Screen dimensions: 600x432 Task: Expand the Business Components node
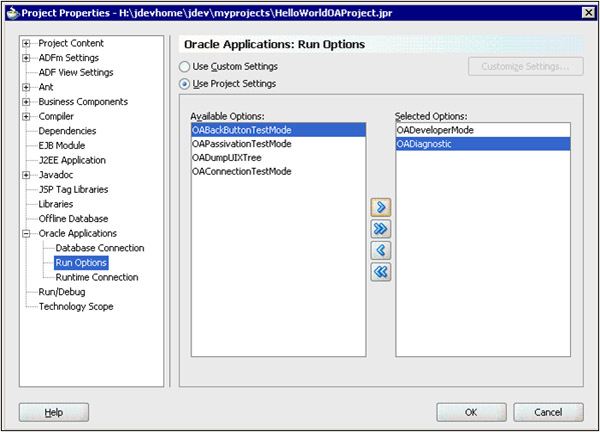[26, 102]
